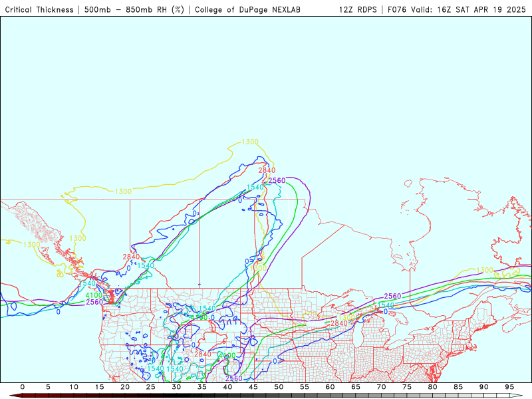Click the colorbar tick label '40'
This screenshot has height=399, width=532.
227,387
